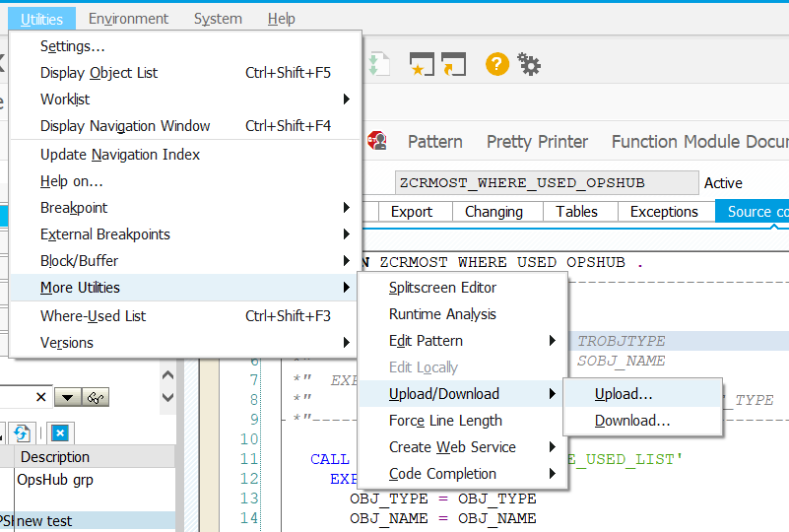Open customize layout gear icon
Viewport: 789px width, 532px height.
(529, 65)
